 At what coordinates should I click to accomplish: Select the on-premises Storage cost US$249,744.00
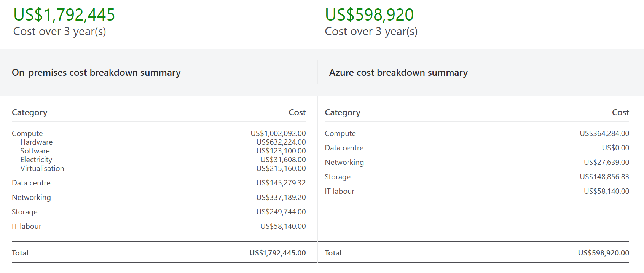281,212
